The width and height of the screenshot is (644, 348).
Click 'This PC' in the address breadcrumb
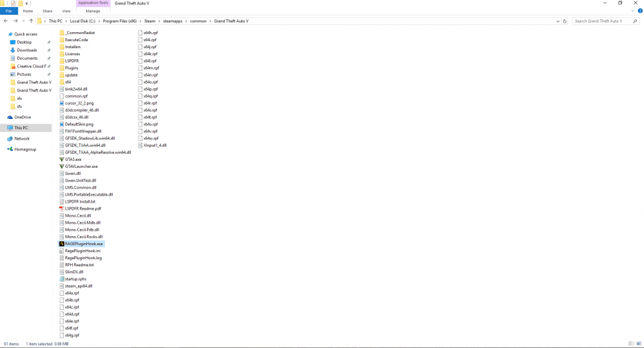point(55,21)
